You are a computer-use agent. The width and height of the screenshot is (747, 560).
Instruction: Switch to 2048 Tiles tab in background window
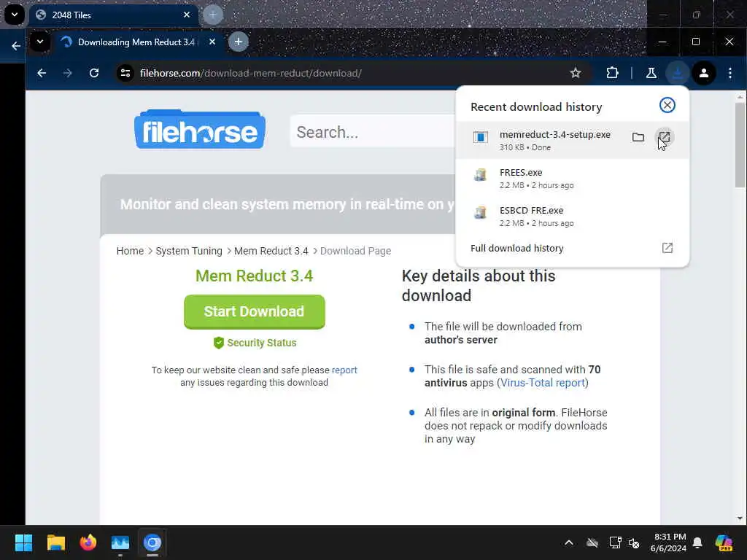coord(71,15)
